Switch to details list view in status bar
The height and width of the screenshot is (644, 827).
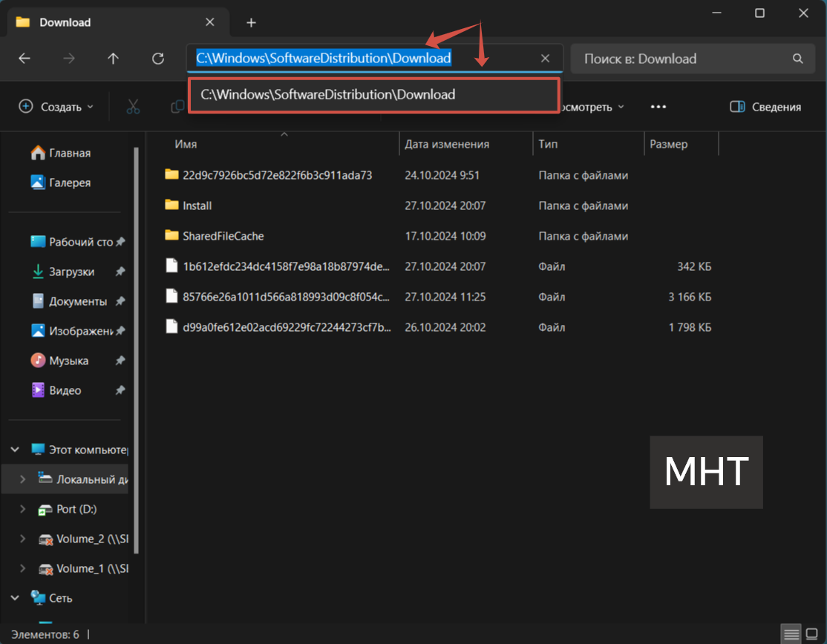[x=791, y=634]
